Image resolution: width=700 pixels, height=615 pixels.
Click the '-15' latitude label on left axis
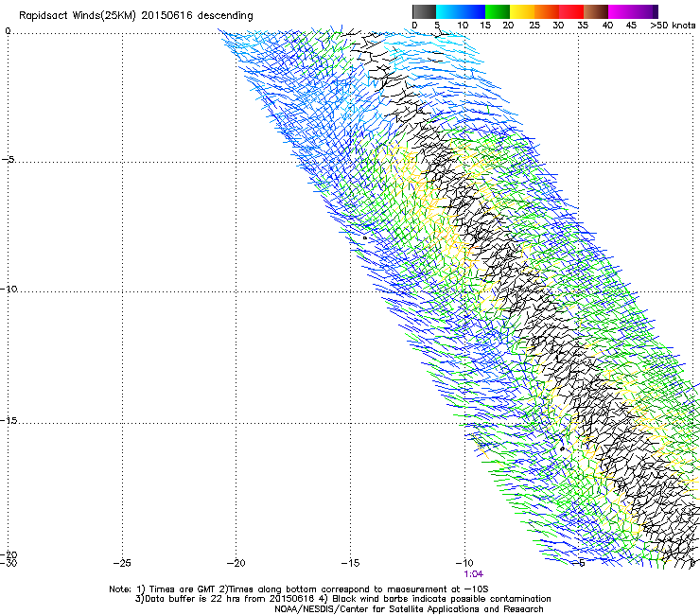pyautogui.click(x=9, y=420)
